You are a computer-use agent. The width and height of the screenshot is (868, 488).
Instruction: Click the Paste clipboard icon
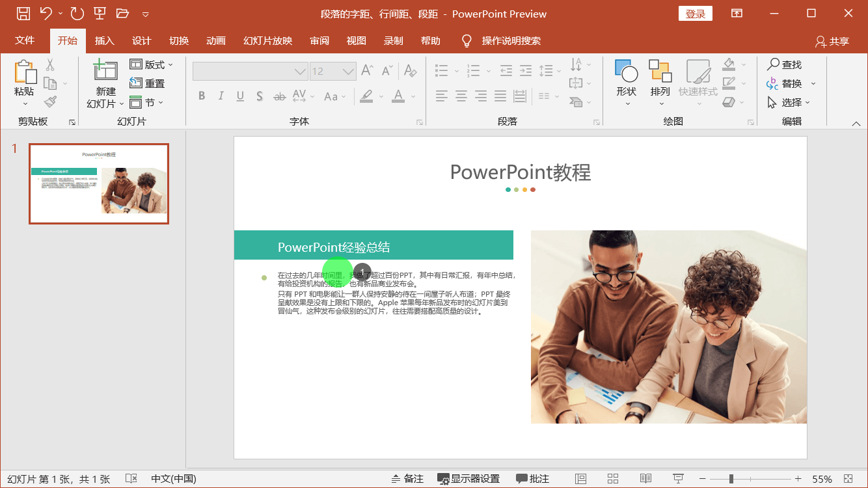click(x=25, y=73)
